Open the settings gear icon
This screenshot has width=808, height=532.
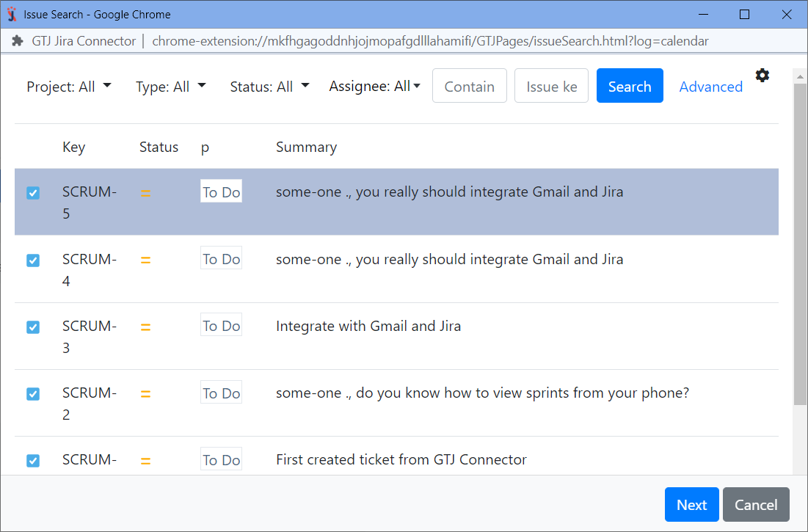tap(762, 75)
